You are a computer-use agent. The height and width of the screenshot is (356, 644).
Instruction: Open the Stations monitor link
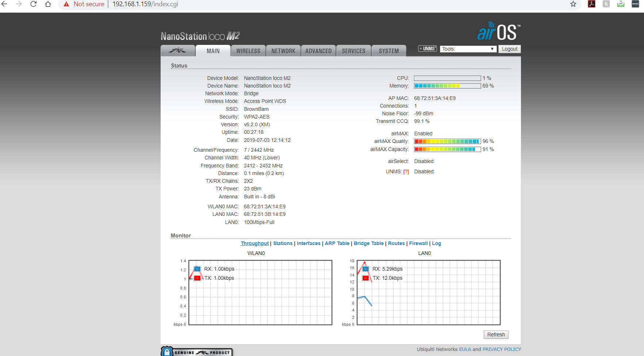[x=283, y=244]
